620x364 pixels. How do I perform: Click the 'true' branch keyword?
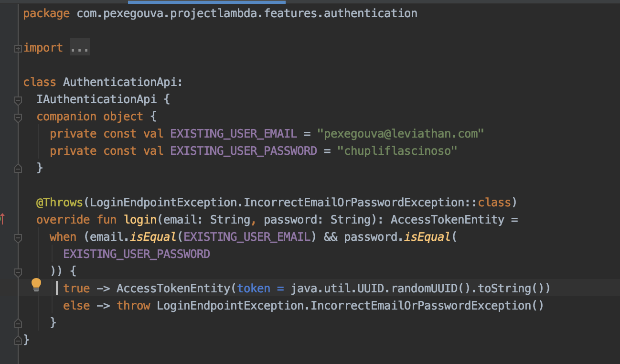point(76,289)
